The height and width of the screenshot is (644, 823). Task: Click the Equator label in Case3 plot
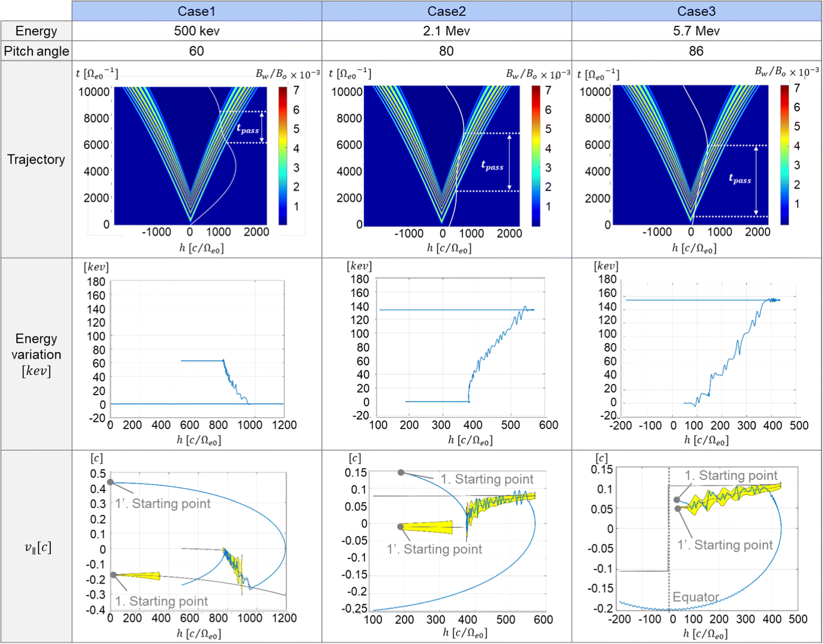pos(696,597)
